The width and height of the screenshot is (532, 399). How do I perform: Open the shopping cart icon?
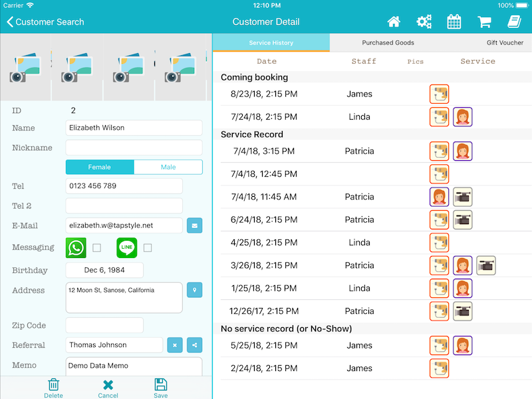pos(484,22)
